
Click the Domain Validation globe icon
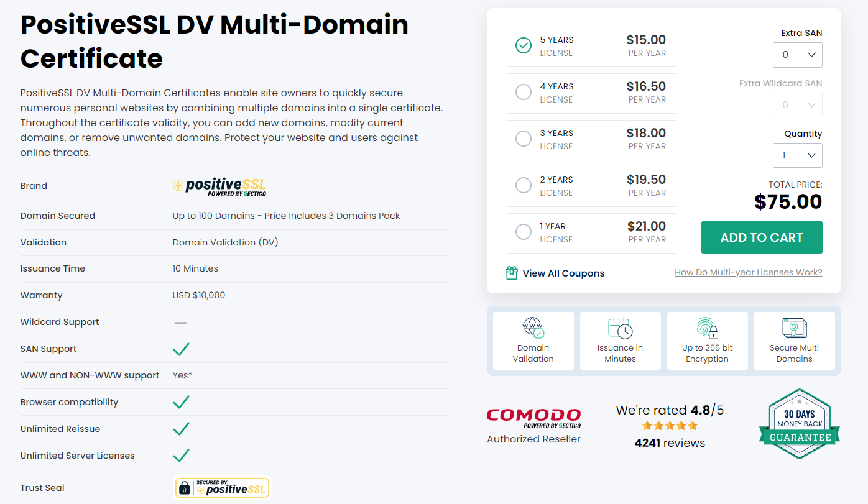click(x=533, y=328)
